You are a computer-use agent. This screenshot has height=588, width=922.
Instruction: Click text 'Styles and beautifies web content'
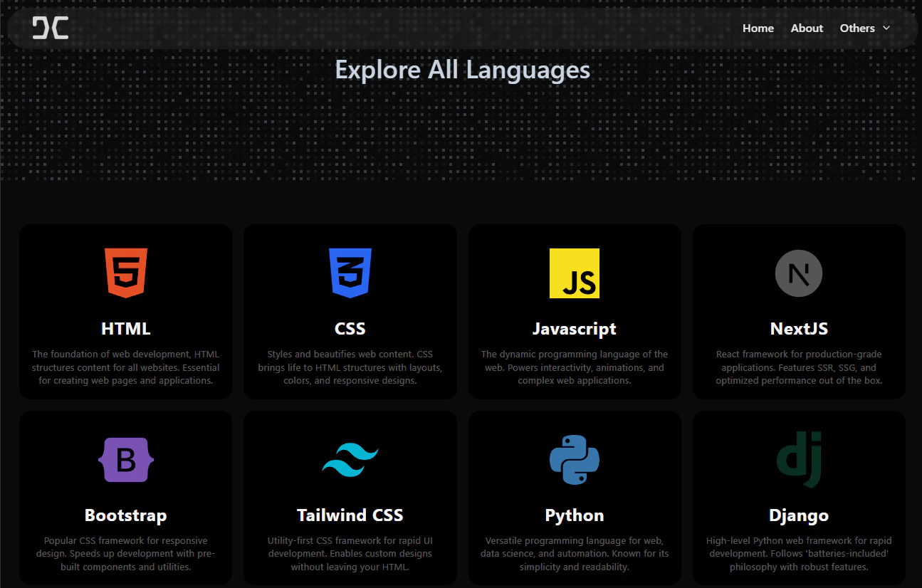coord(340,355)
